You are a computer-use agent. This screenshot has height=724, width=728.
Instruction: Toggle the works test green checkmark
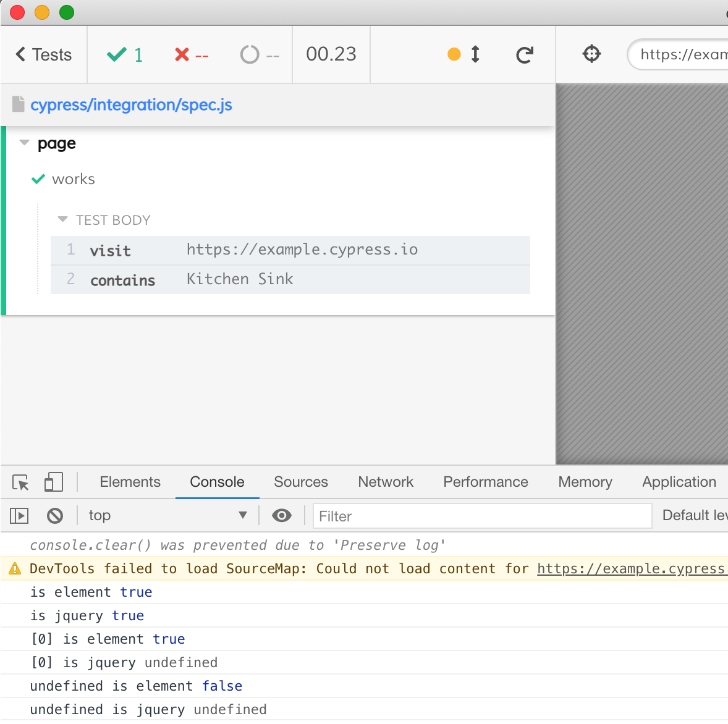click(38, 179)
